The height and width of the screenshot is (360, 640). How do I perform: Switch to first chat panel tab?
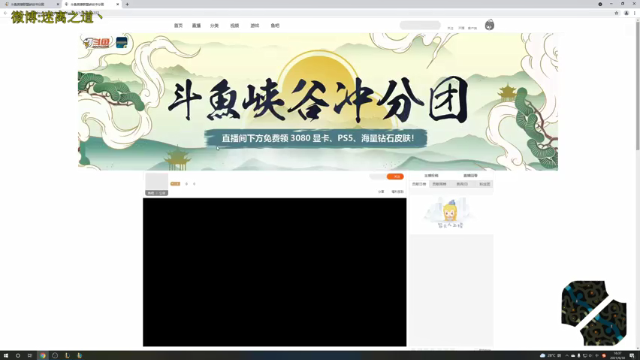tap(419, 184)
